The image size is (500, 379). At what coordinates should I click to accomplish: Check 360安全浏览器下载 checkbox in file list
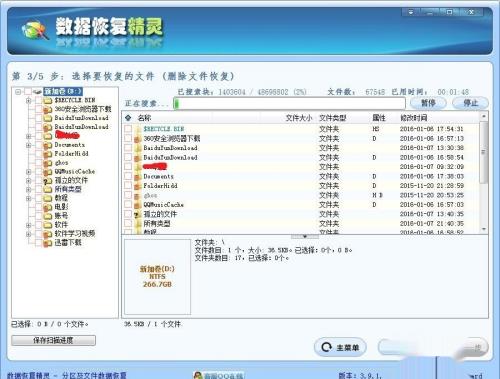[128, 139]
